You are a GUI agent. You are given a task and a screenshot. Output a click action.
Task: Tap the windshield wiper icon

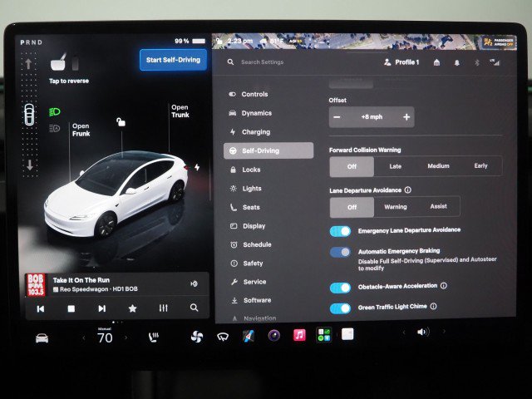223,337
